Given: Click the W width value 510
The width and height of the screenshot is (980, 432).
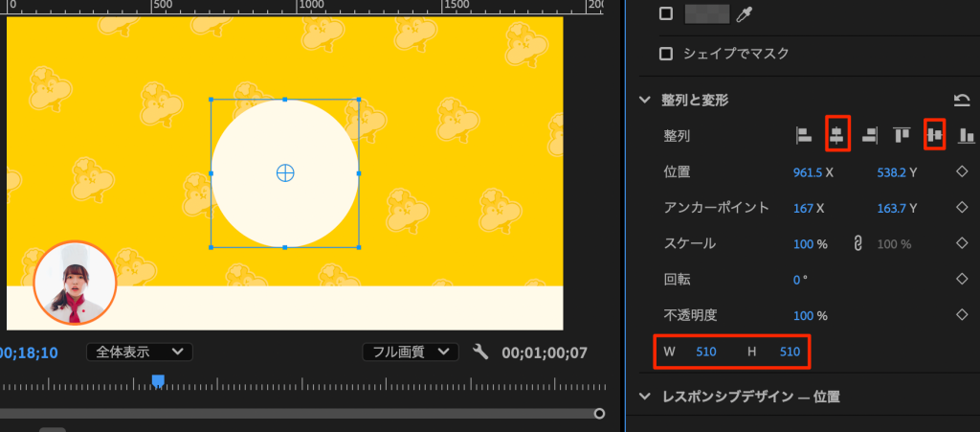Looking at the screenshot, I should [x=706, y=352].
